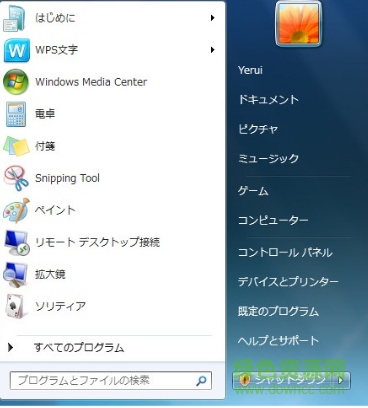This screenshot has width=368, height=408.
Task: Focus the プログラムとファイルの検索 search box
Action: pos(111,380)
